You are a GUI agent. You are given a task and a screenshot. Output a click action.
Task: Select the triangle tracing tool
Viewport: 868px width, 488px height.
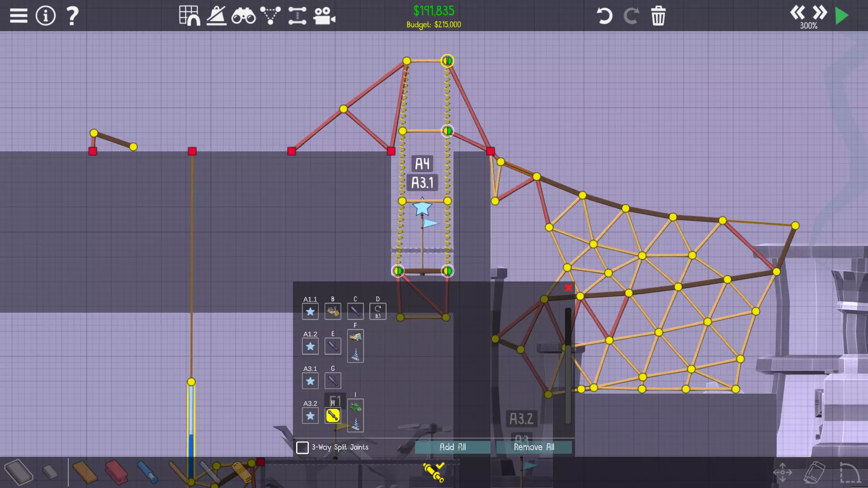(270, 16)
